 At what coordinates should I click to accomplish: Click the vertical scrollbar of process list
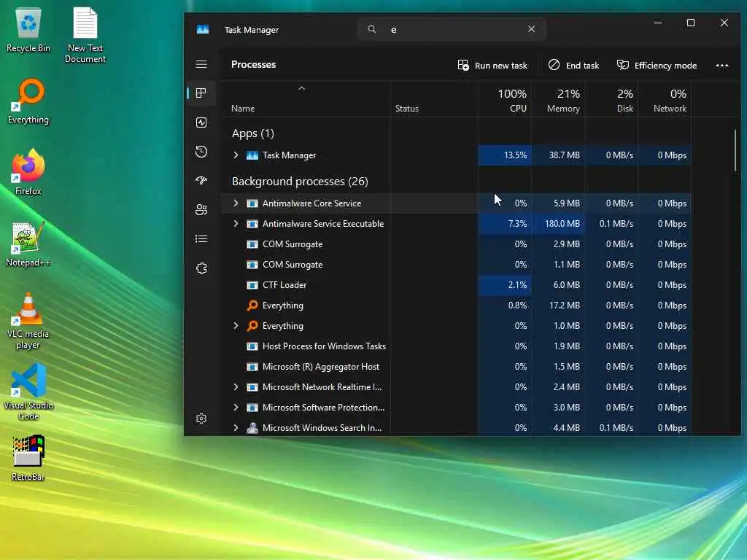pyautogui.click(x=735, y=150)
